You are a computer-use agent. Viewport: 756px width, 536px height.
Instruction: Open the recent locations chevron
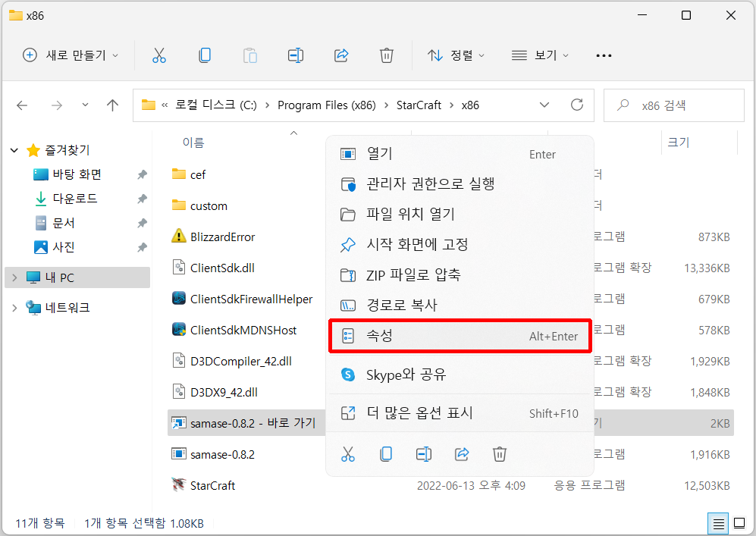point(86,105)
